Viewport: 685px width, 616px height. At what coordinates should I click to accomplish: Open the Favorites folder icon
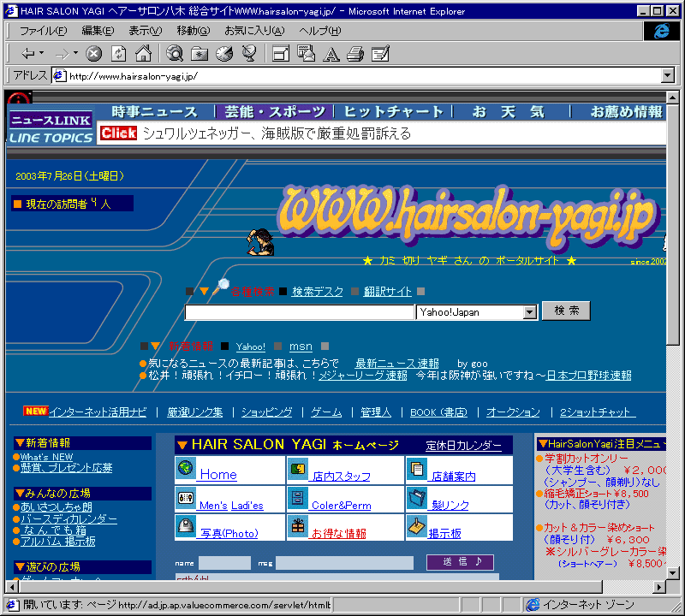pos(200,54)
